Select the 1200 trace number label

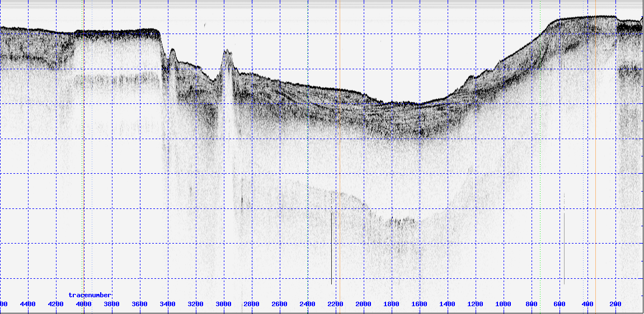475,304
